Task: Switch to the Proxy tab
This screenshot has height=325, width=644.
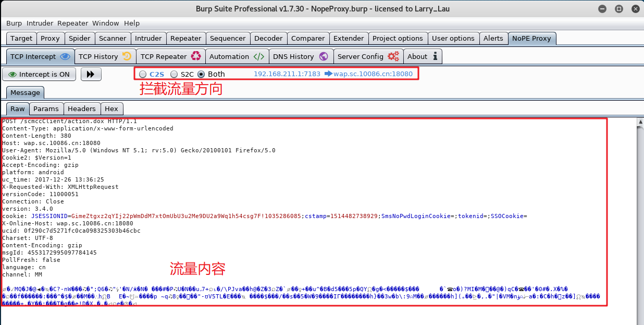Action: click(51, 38)
